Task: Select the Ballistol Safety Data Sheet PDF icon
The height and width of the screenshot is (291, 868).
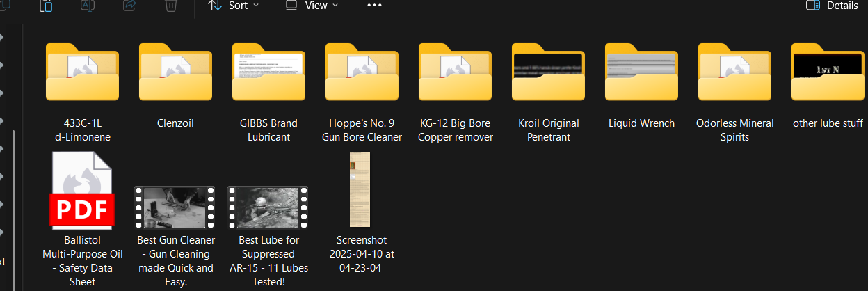Action: (x=82, y=191)
